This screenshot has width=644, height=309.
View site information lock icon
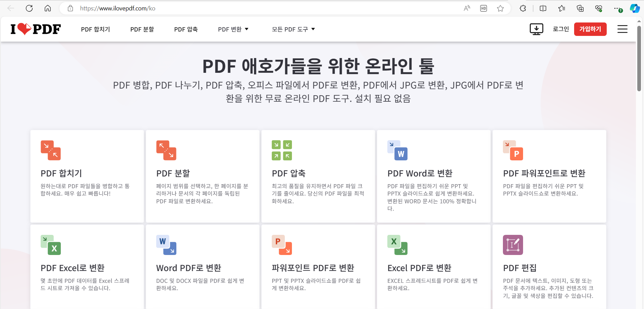[70, 8]
